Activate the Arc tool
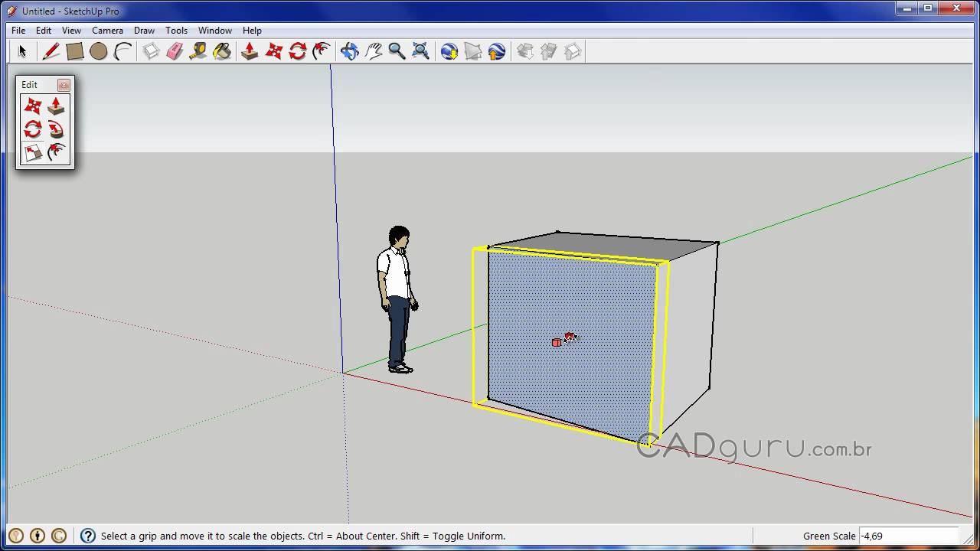Screen dimensions: 980x551 click(x=122, y=51)
